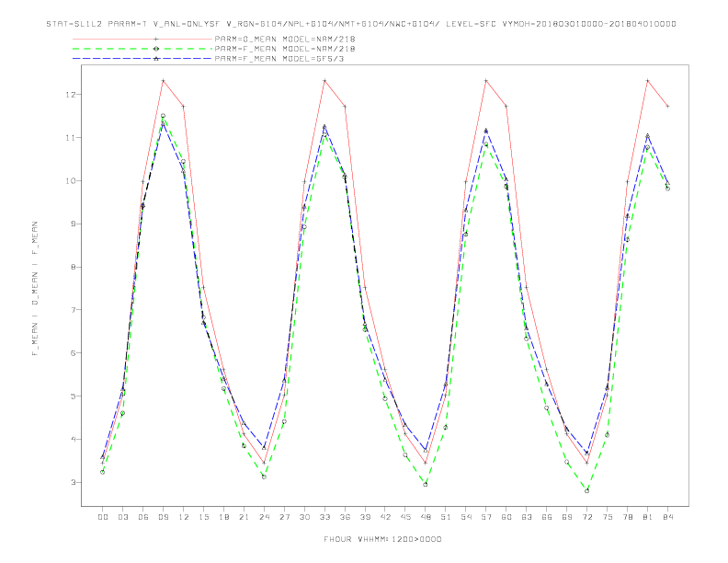This screenshot has width=728, height=563.
Task: Click the blue dashed legend line sample
Action: (142, 59)
